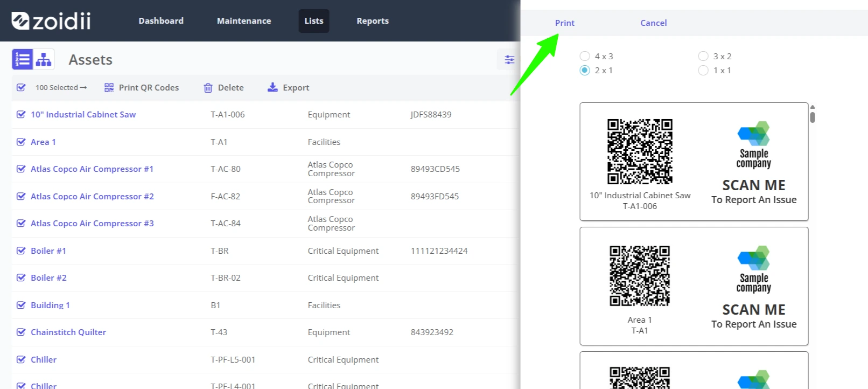The image size is (868, 389).
Task: Uncheck the Area 1 row checkbox
Action: point(21,142)
